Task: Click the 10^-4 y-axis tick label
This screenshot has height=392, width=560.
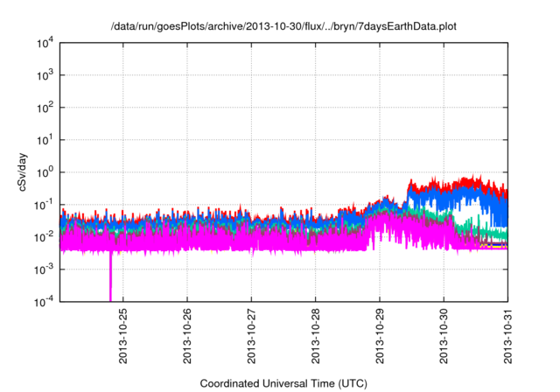Action: [x=45, y=302]
